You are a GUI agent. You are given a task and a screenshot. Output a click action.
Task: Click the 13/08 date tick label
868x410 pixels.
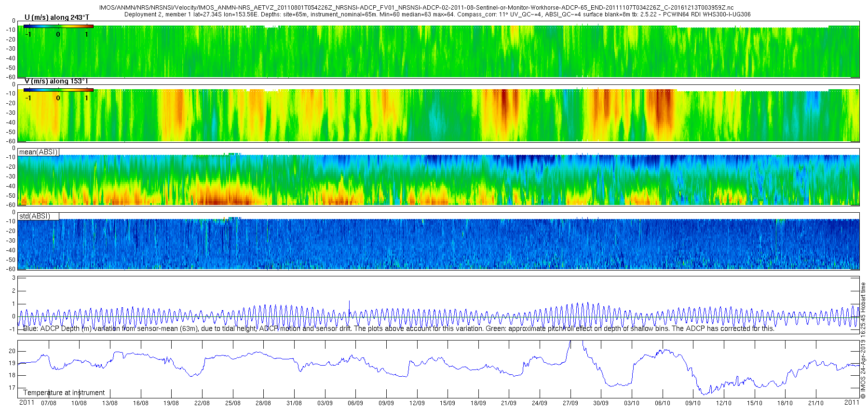click(x=110, y=403)
